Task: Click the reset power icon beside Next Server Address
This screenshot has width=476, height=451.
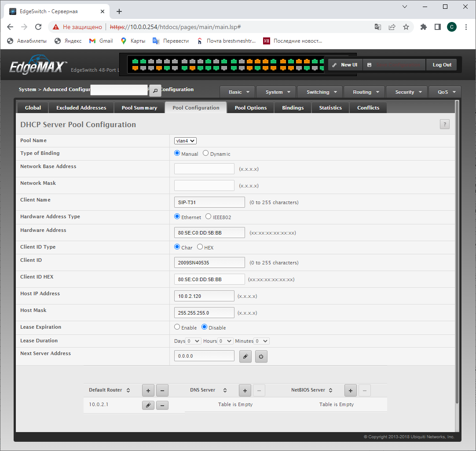Action: click(261, 356)
